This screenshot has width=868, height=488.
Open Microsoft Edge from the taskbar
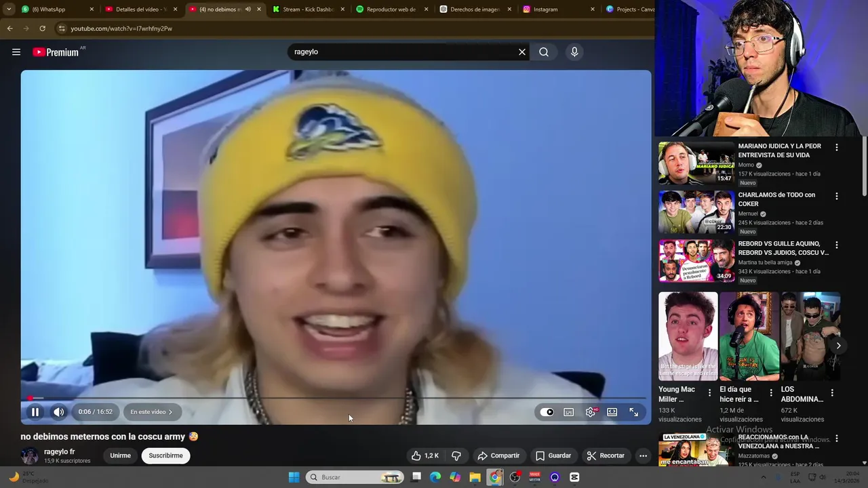pyautogui.click(x=435, y=477)
